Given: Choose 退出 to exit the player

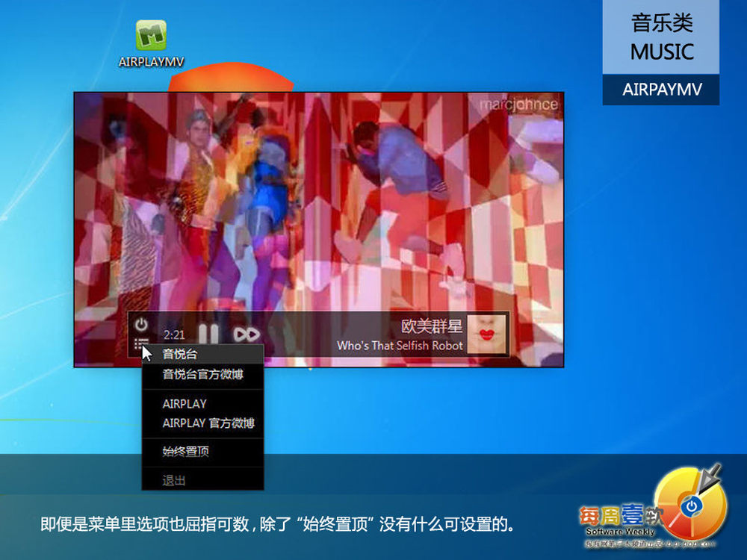Looking at the screenshot, I should tap(203, 480).
